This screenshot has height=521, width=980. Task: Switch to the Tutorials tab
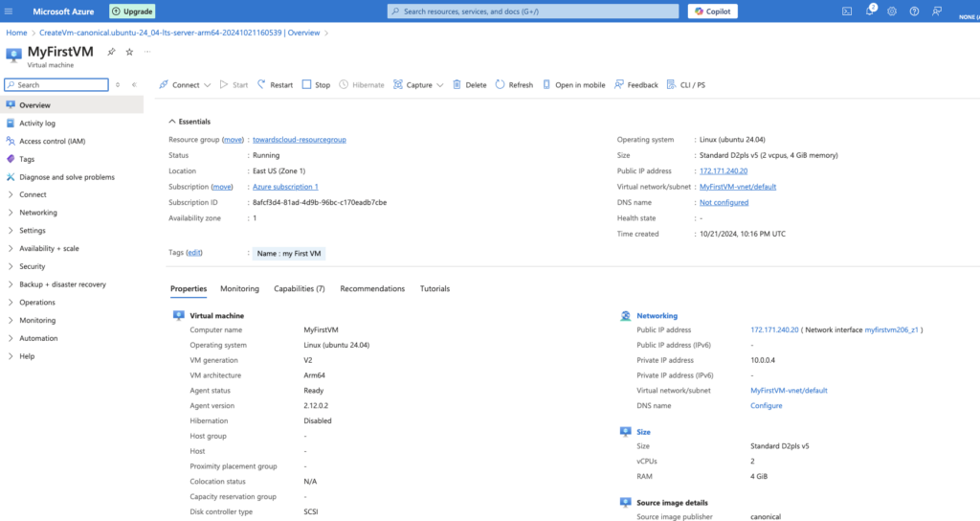[x=435, y=289]
